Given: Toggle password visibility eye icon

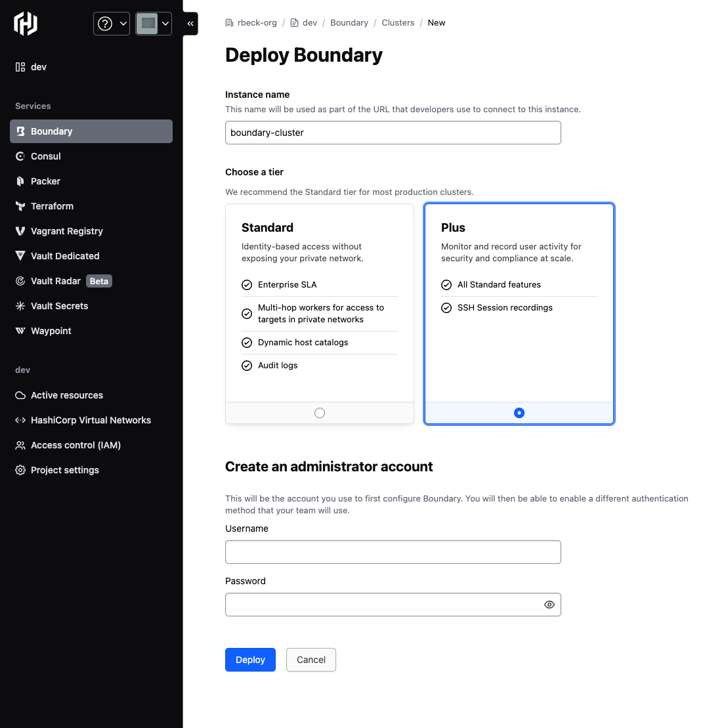Looking at the screenshot, I should (549, 605).
